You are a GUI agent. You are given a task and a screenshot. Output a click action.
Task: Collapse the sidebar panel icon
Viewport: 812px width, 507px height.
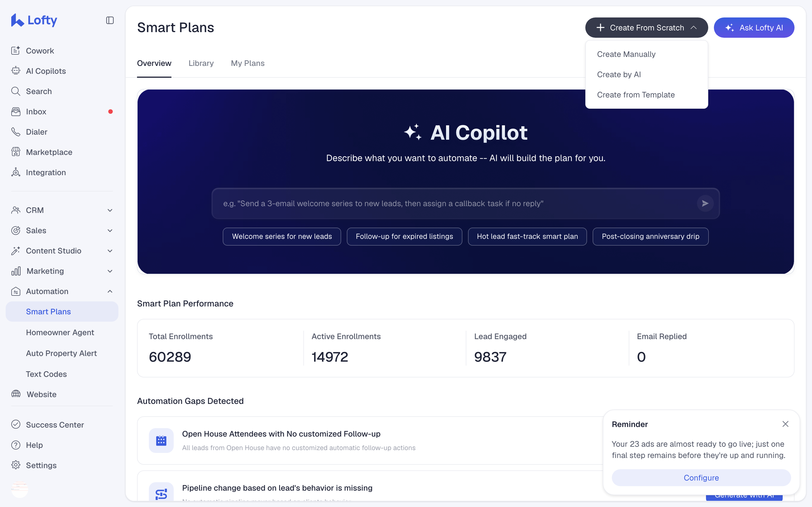110,21
